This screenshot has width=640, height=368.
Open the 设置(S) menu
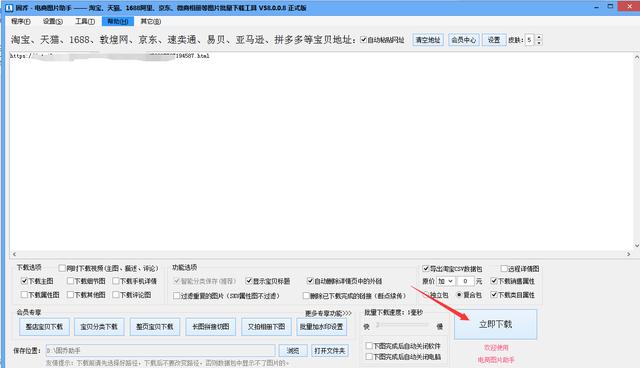53,21
